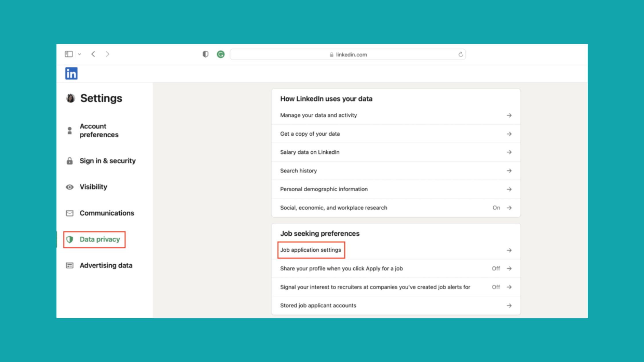Click the privacy shield icon in toolbar
Image resolution: width=644 pixels, height=362 pixels.
pos(205,54)
